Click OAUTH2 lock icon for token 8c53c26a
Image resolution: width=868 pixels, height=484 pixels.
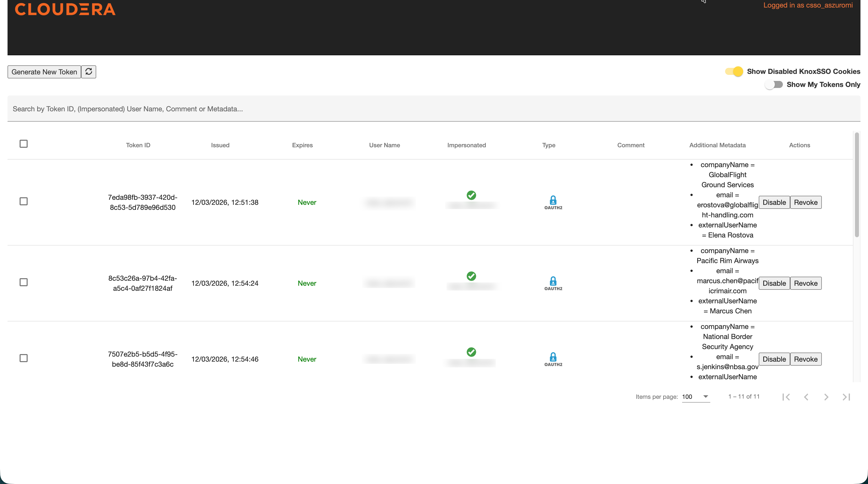coord(553,281)
